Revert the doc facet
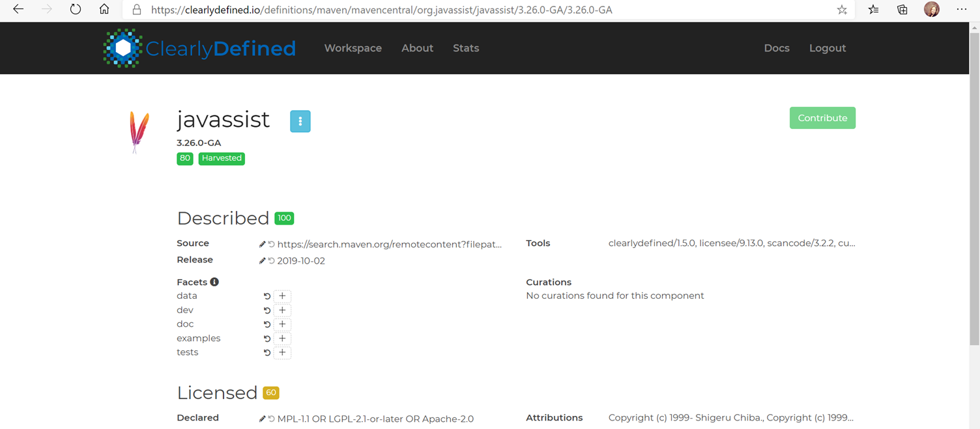The image size is (980, 429). pyautogui.click(x=267, y=324)
